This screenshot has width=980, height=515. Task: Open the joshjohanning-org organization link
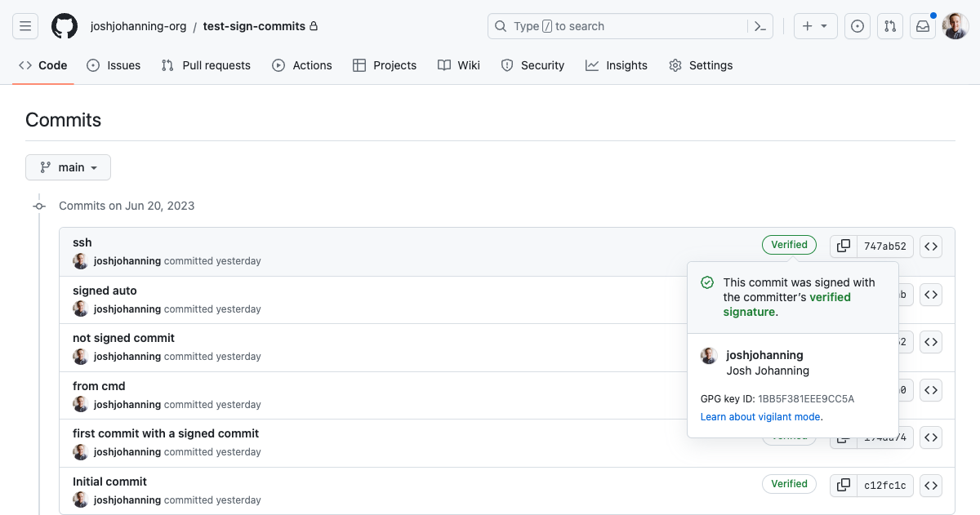pyautogui.click(x=139, y=25)
